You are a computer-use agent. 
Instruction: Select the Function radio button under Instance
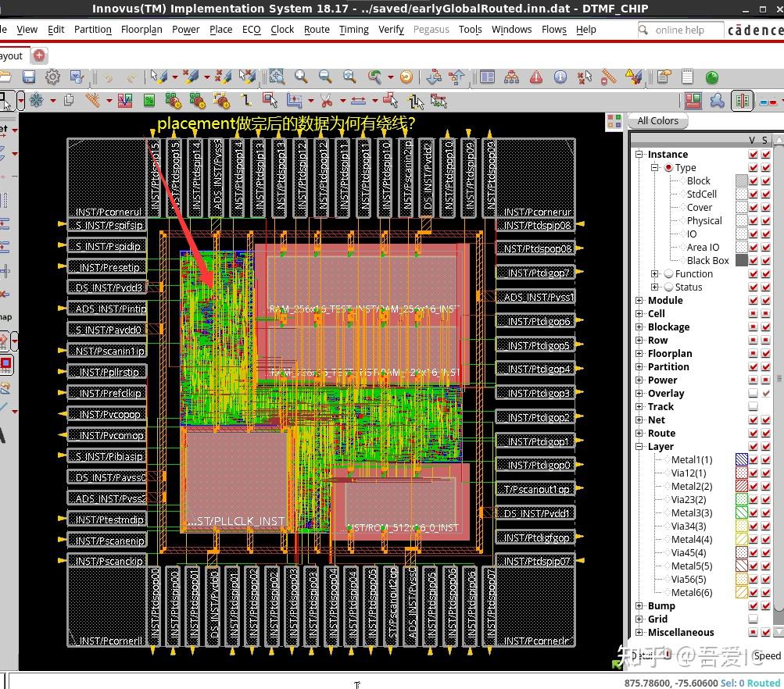click(x=668, y=274)
